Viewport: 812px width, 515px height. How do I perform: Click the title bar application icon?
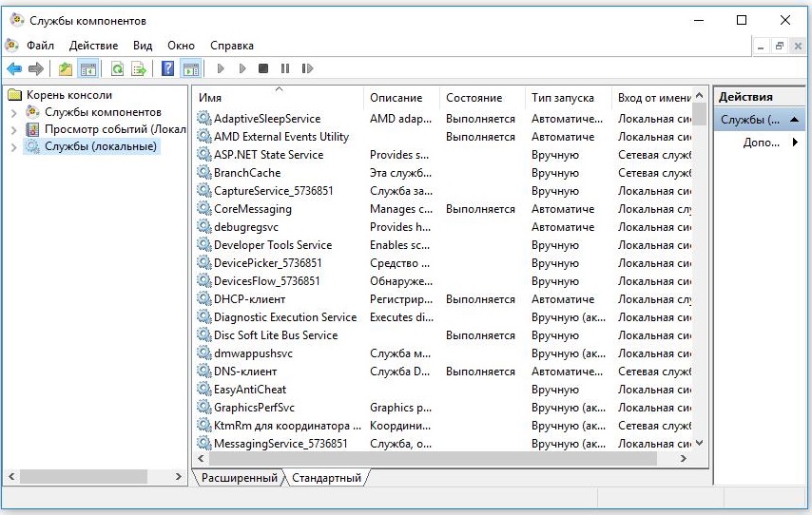17,20
